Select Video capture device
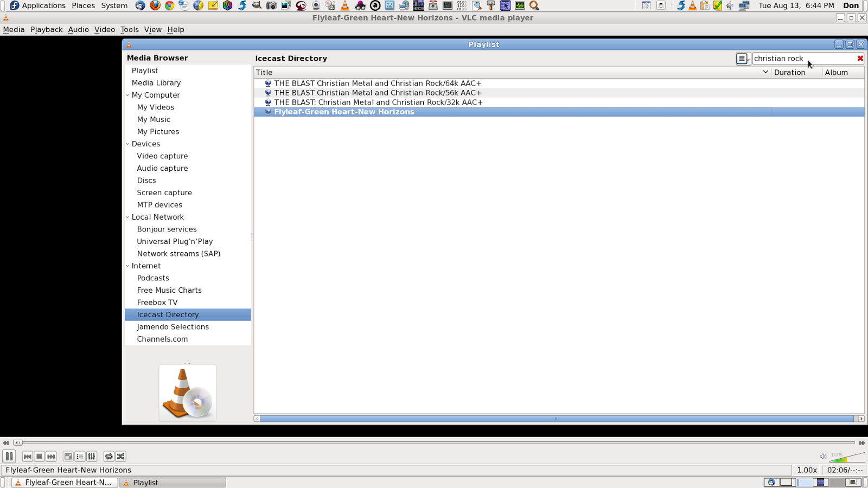The width and height of the screenshot is (868, 488). pos(162,156)
